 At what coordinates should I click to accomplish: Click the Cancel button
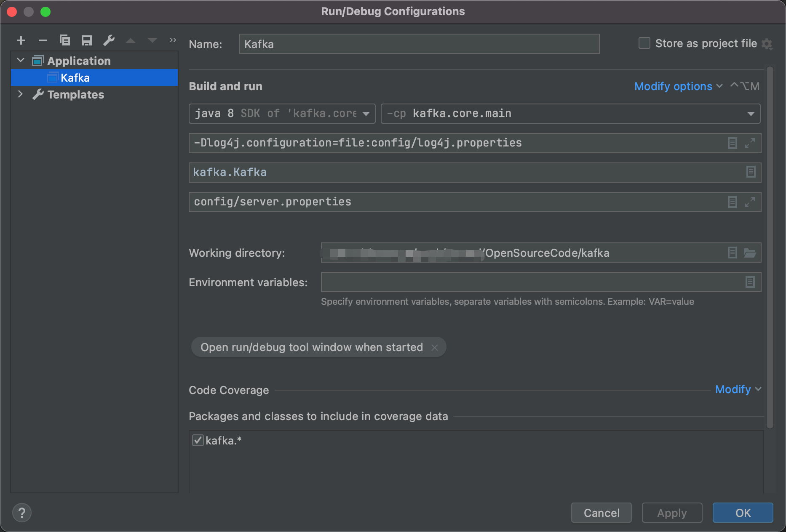pos(601,513)
